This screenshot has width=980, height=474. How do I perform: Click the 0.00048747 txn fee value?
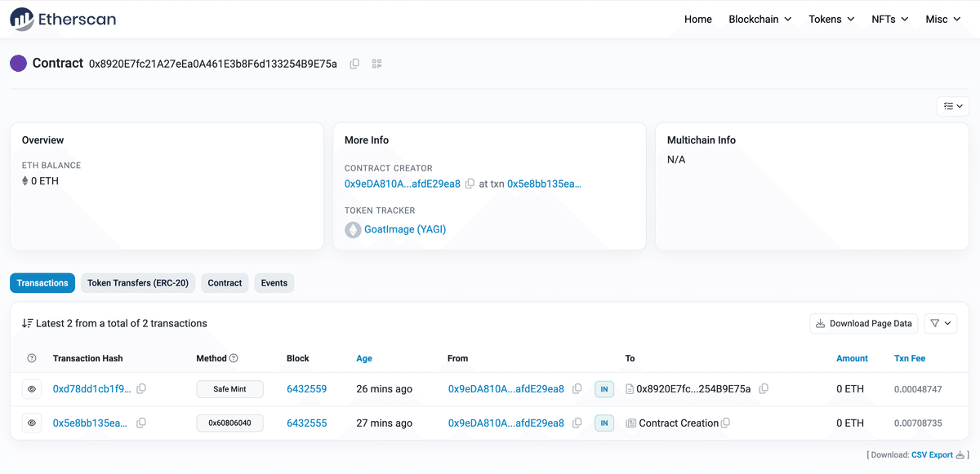tap(918, 389)
